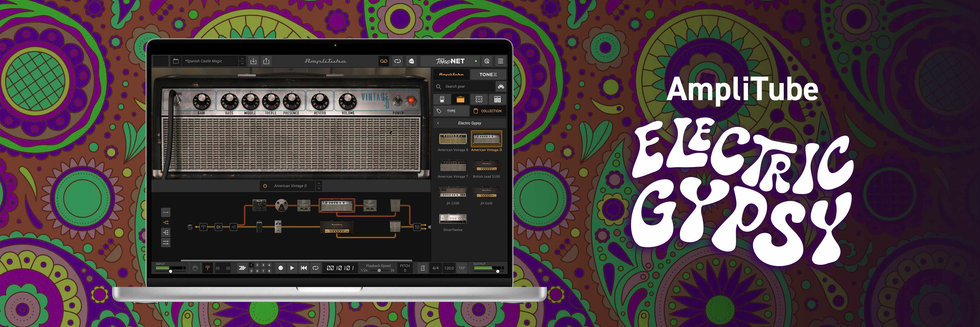Click preset down arrow beside Spanish Castle Magic
The height and width of the screenshot is (327, 980).
click(x=242, y=64)
